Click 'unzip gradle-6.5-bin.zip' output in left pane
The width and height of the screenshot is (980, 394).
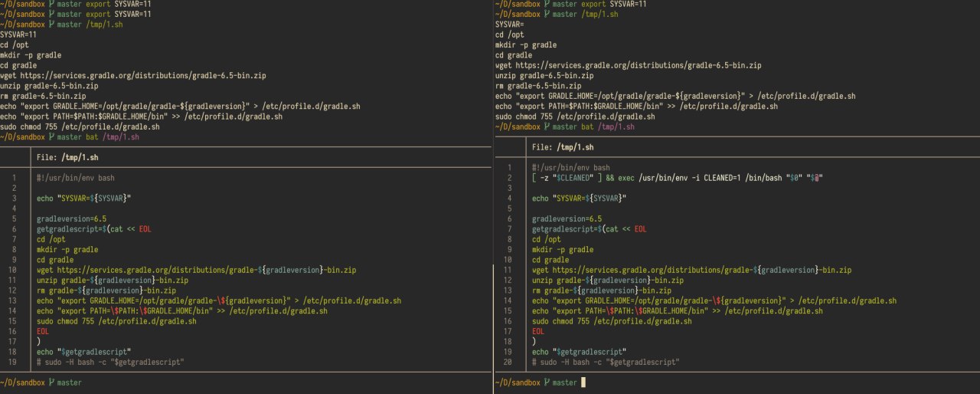pos(49,86)
